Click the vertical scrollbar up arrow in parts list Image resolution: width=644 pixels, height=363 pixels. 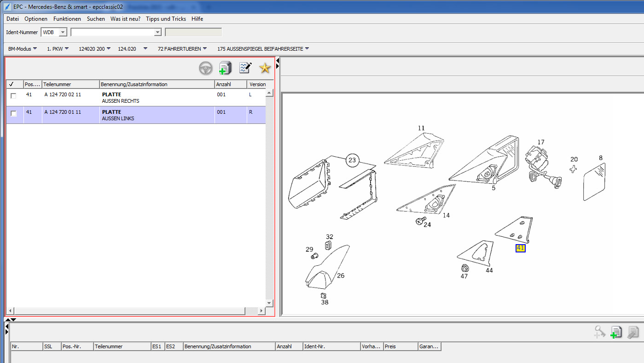[270, 93]
